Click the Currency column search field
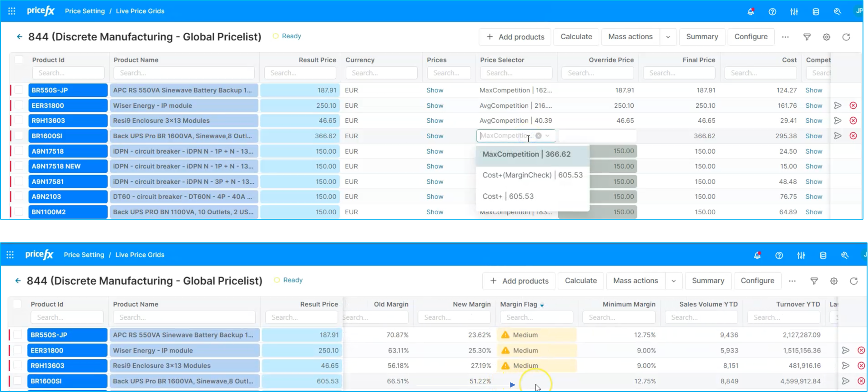The width and height of the screenshot is (868, 392). (x=382, y=73)
